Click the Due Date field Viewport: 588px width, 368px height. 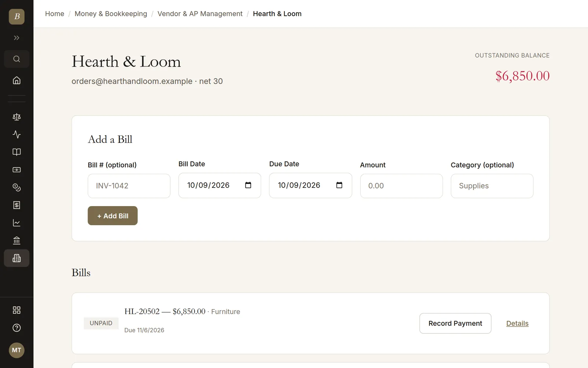click(311, 185)
